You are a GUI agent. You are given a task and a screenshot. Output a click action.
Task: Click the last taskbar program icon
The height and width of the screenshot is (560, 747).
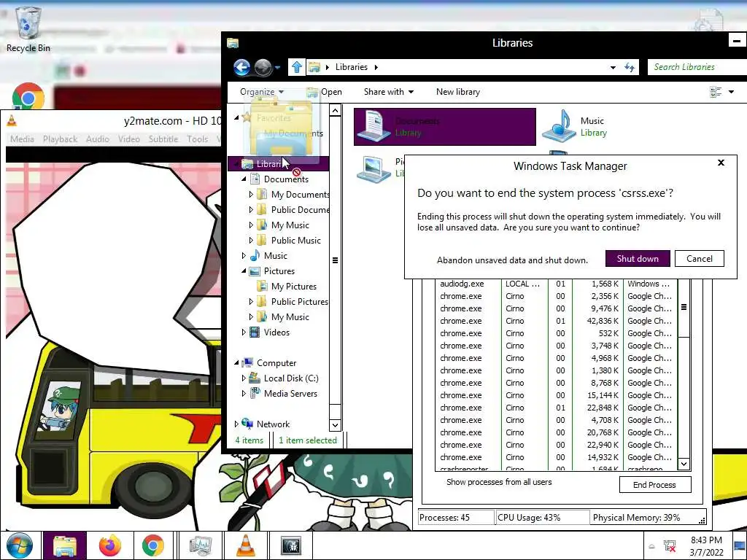(291, 545)
